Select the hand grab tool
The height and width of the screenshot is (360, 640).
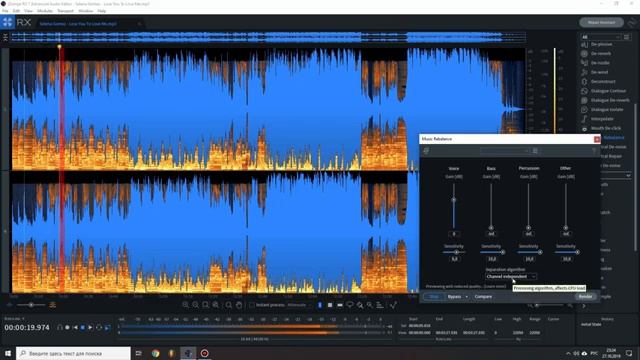click(239, 305)
